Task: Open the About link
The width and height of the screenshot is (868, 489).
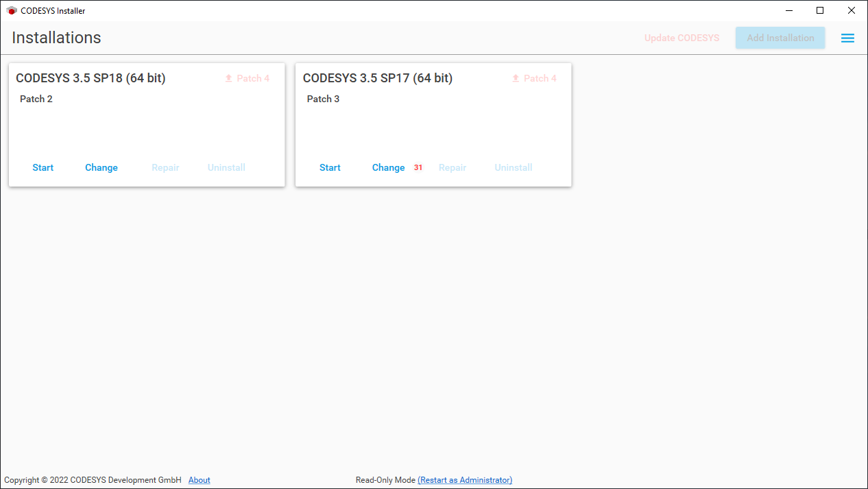Action: (200, 480)
